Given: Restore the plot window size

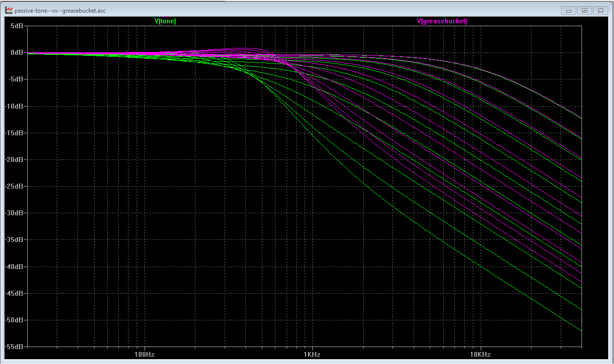Looking at the screenshot, I should (x=584, y=10).
